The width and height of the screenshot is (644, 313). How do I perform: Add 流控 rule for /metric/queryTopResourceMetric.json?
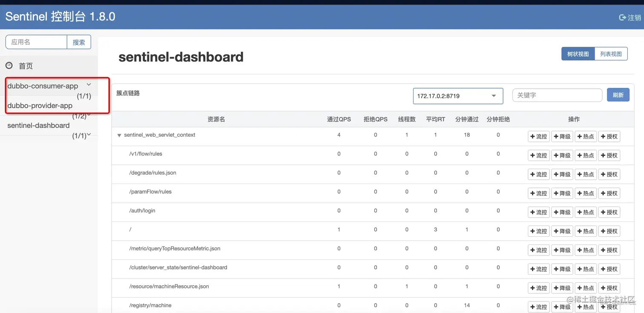(x=539, y=250)
